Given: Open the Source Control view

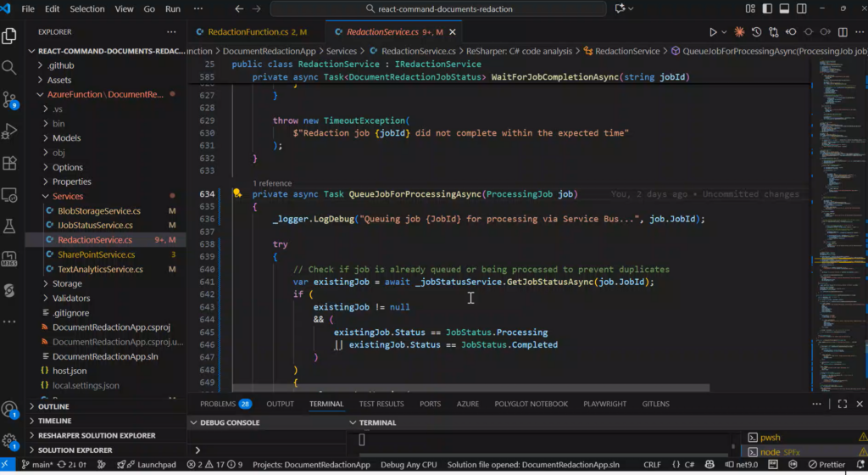Looking at the screenshot, I should (x=10, y=99).
